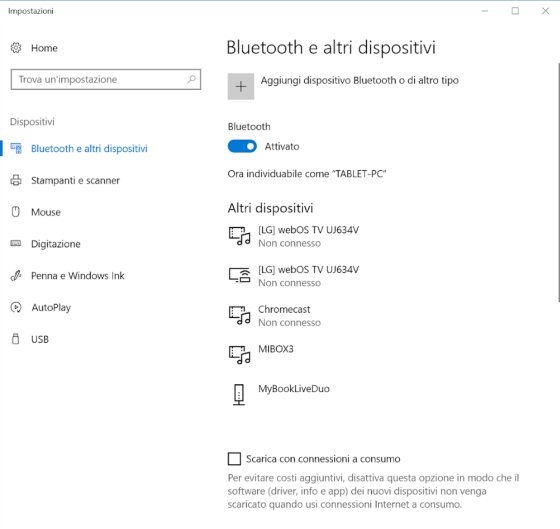560x529 pixels.
Task: Select Bluetooth e altri dispositivi section
Action: coord(89,149)
